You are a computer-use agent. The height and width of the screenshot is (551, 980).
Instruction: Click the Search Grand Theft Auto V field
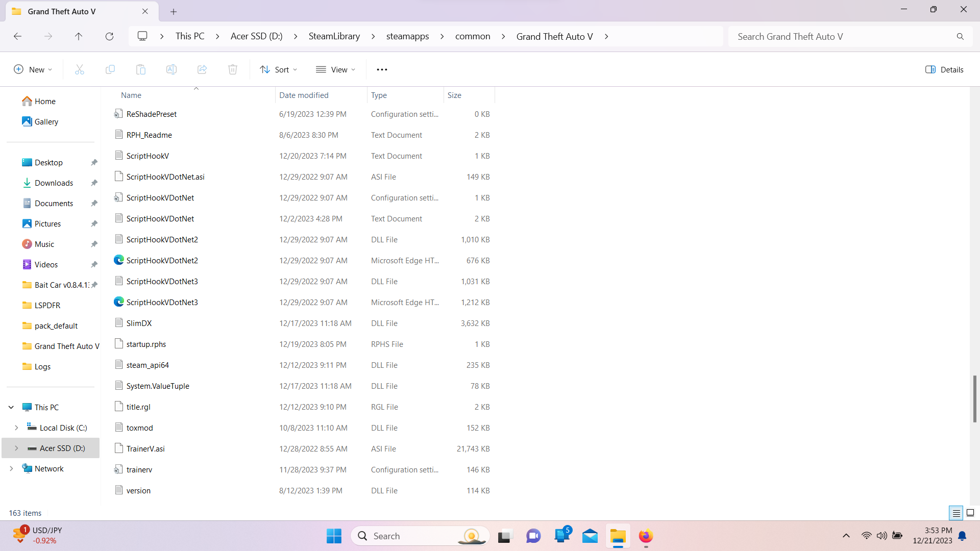842,36
